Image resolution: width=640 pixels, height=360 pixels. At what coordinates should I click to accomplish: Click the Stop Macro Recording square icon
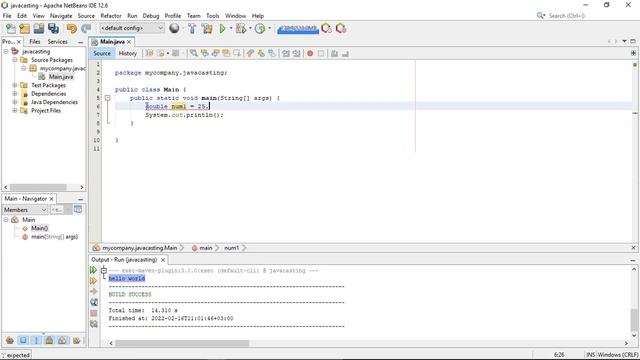321,53
